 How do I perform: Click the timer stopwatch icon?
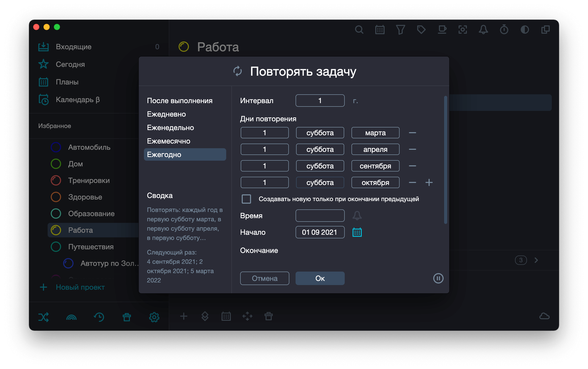coord(504,30)
